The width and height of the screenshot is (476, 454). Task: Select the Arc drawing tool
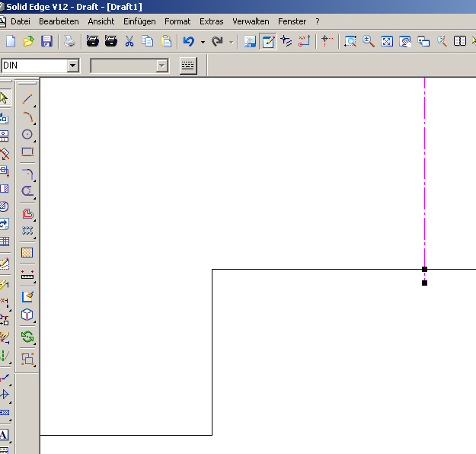click(27, 117)
